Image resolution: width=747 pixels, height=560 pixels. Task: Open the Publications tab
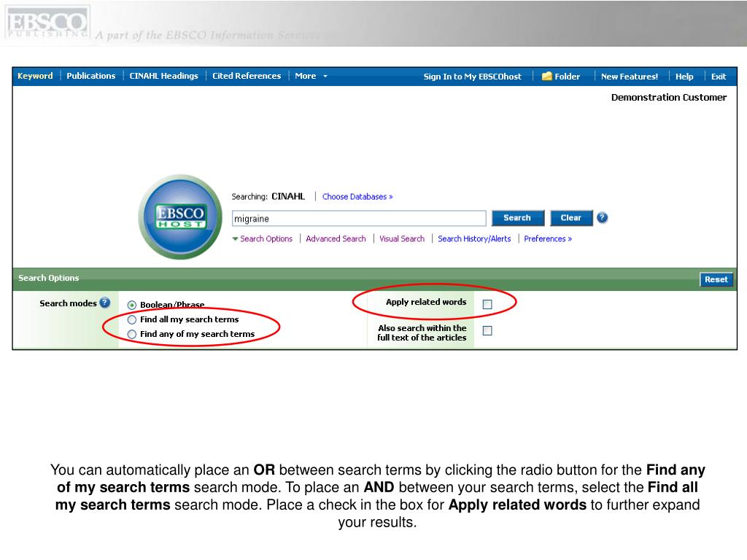[91, 76]
